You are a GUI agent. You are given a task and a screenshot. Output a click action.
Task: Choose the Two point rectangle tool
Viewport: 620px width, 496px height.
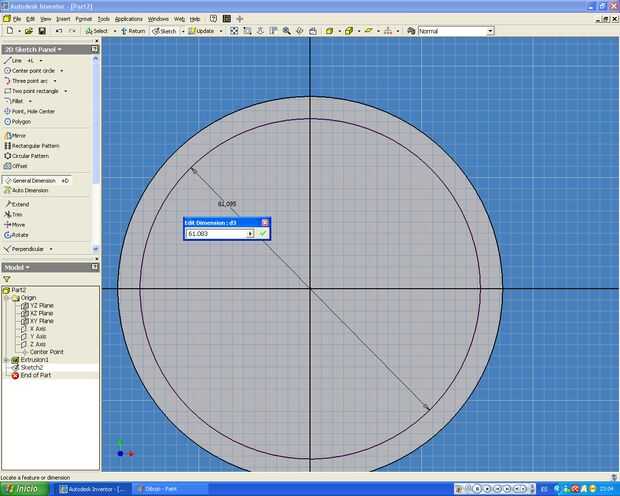[x=35, y=91]
